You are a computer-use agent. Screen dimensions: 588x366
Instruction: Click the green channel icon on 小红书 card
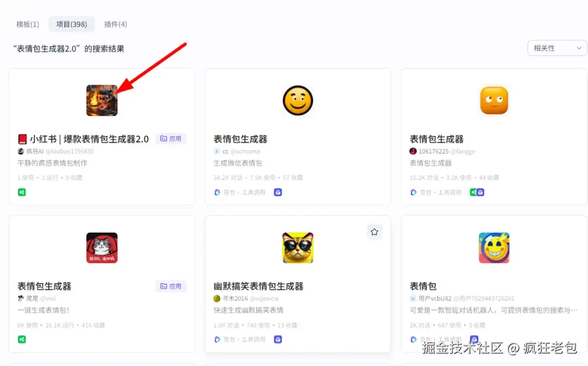click(x=21, y=192)
